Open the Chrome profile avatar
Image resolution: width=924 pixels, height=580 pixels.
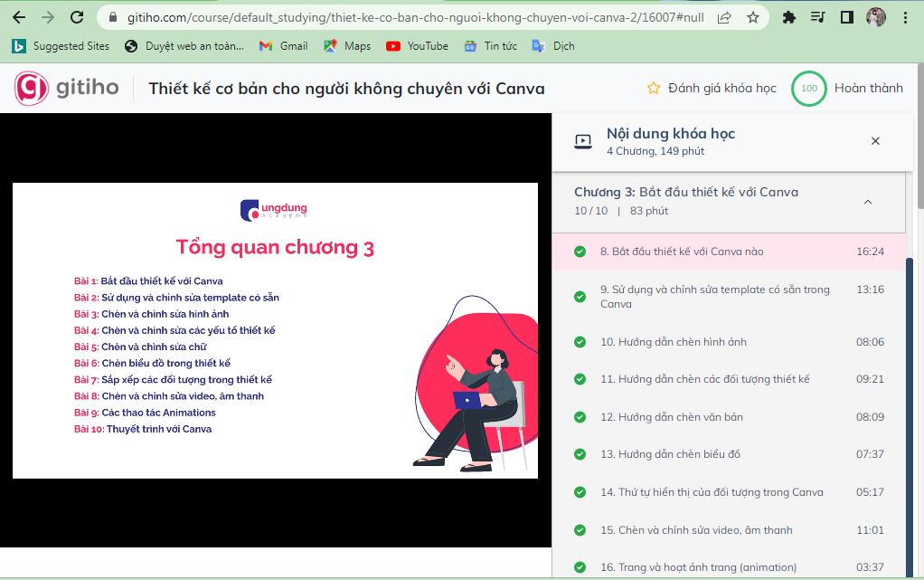[x=876, y=17]
